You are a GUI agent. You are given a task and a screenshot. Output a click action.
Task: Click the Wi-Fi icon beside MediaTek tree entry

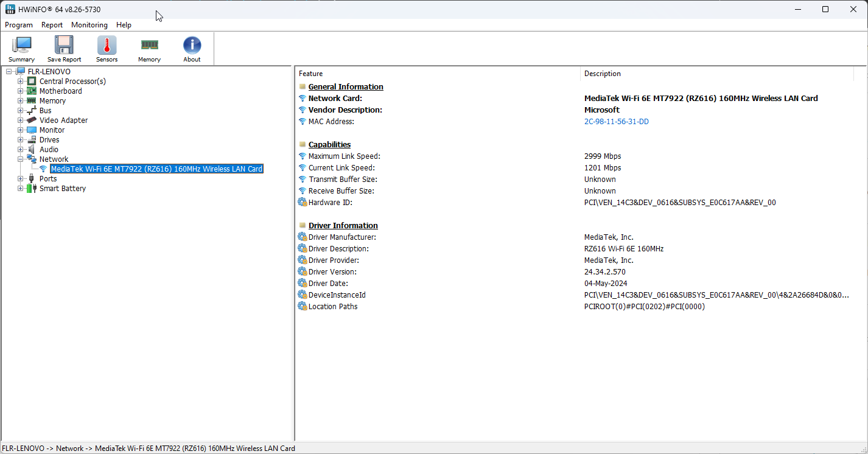(x=43, y=169)
